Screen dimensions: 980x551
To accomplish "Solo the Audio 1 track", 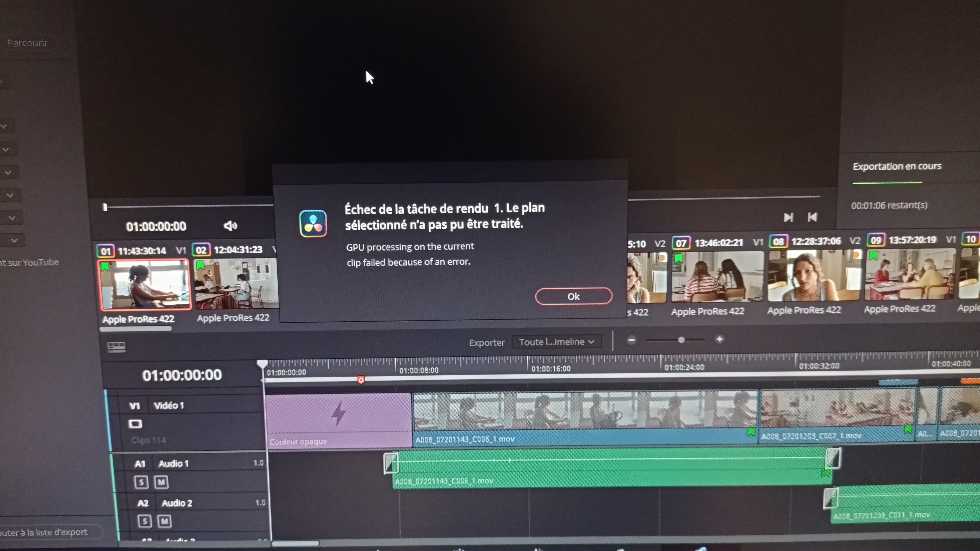I will pyautogui.click(x=141, y=482).
